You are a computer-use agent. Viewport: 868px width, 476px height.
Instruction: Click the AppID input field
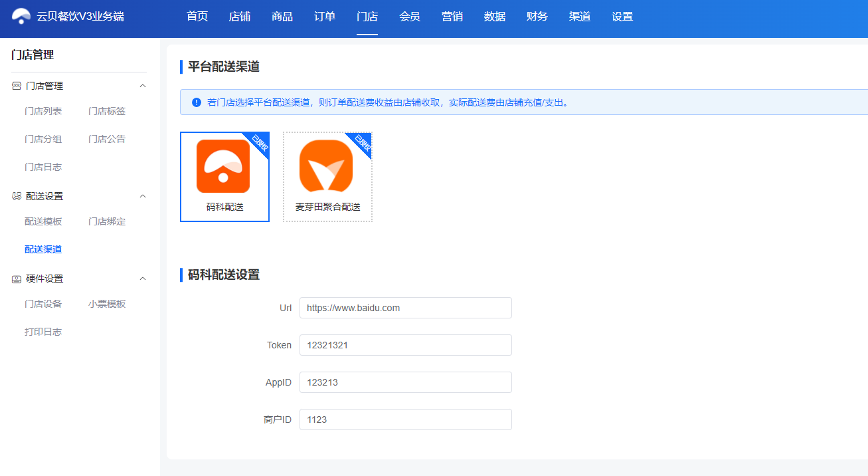coord(406,382)
